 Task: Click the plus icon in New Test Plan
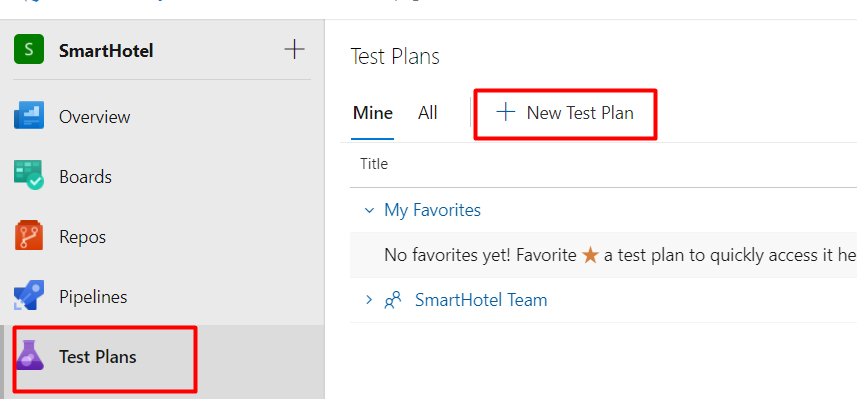[x=506, y=113]
